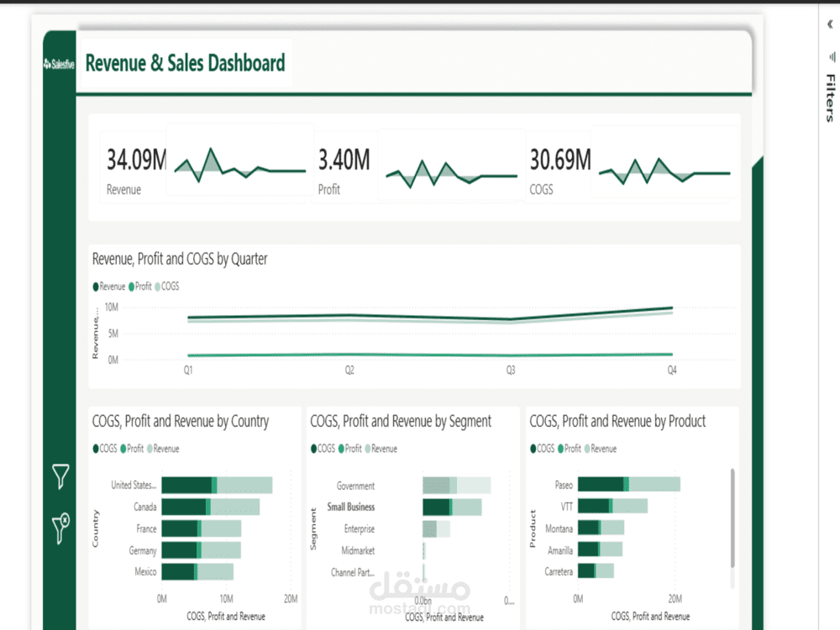Select Q3 on the quarter axis
Screen dimensions: 840x630
click(511, 370)
